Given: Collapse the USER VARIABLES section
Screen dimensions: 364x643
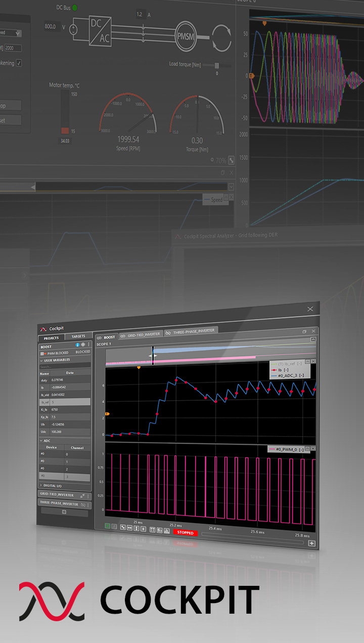Looking at the screenshot, I should click(x=41, y=360).
